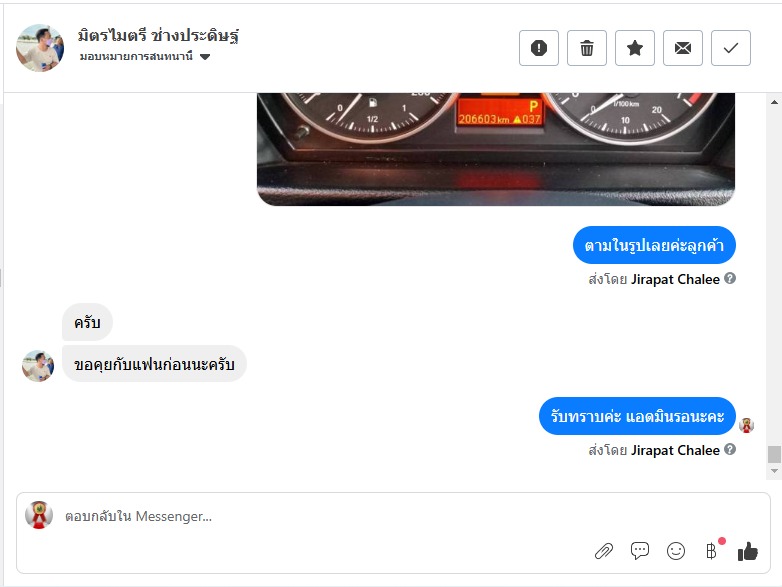Open customer name มิตรไมตรี ช่างประดิษฐ์ profile
The width and height of the screenshot is (782, 587).
(158, 35)
